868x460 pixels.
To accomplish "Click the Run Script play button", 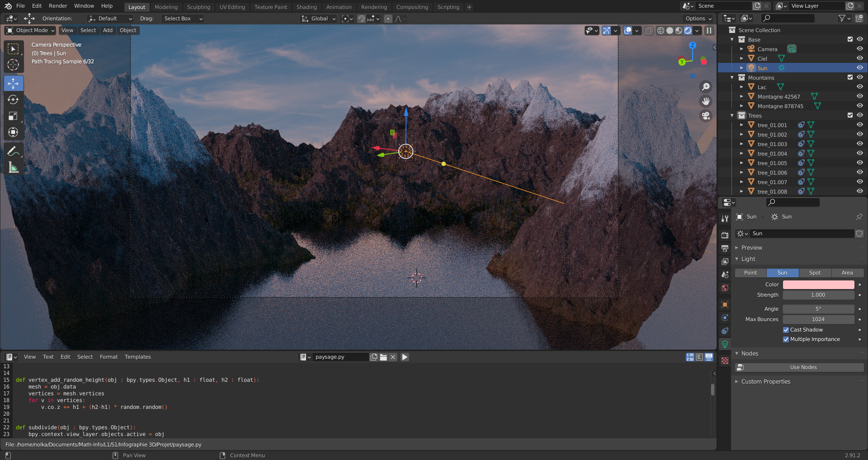I will (405, 357).
